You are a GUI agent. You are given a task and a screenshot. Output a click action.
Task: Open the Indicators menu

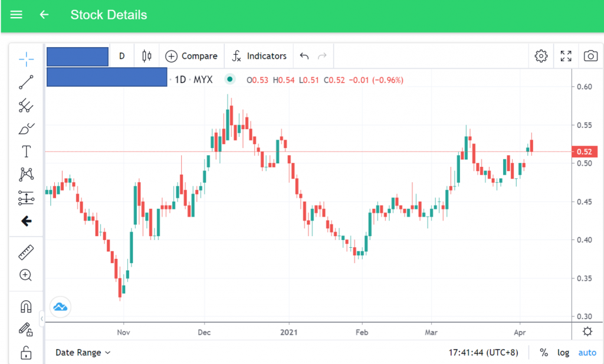pos(258,56)
